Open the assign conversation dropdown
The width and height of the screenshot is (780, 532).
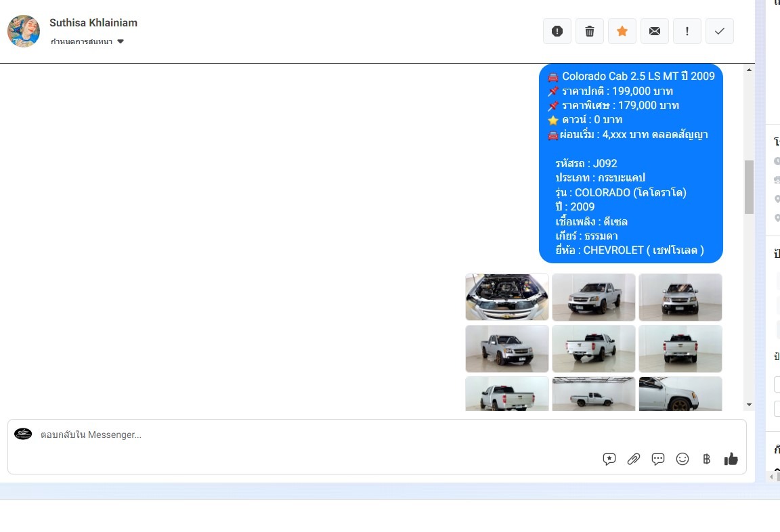pyautogui.click(x=87, y=41)
